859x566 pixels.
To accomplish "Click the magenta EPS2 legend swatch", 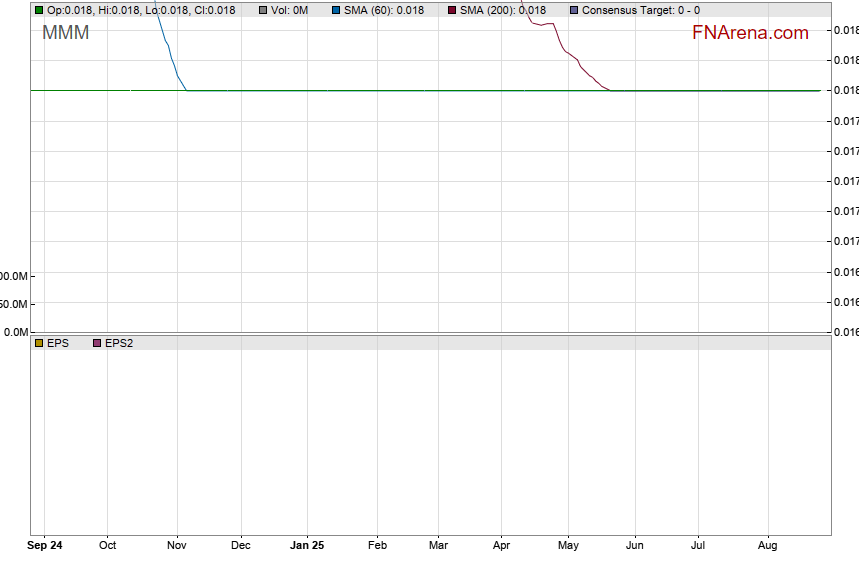I will coord(97,343).
